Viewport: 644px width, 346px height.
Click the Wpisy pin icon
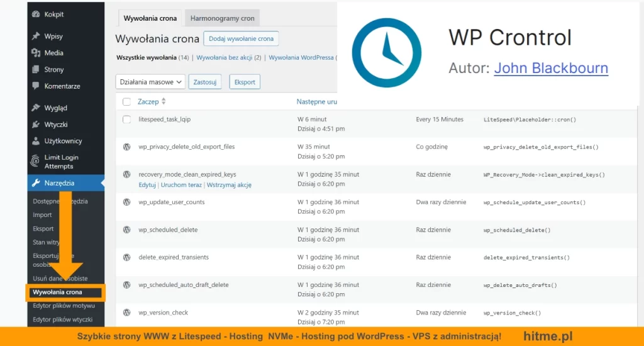click(36, 36)
